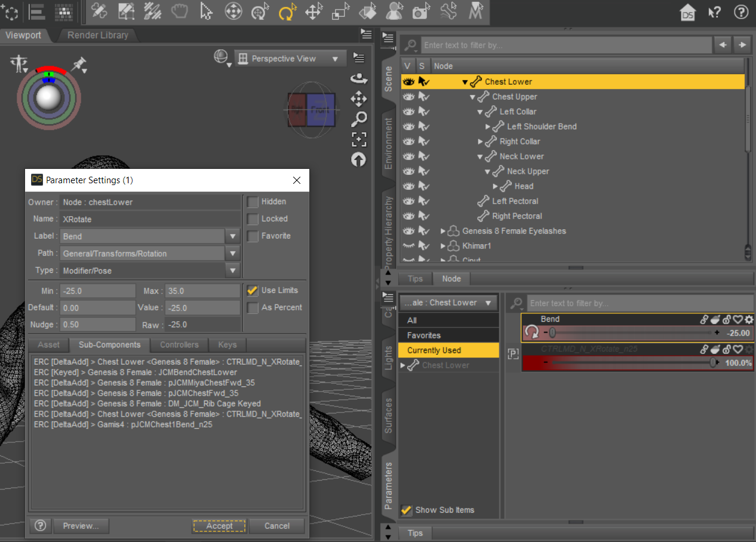This screenshot has height=542, width=756.
Task: Switch to the Keys tab
Action: [x=228, y=344]
